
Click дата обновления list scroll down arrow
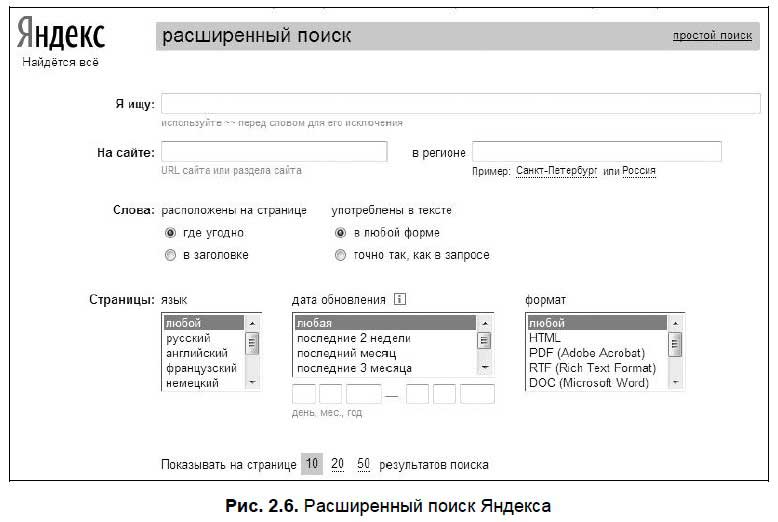point(484,367)
